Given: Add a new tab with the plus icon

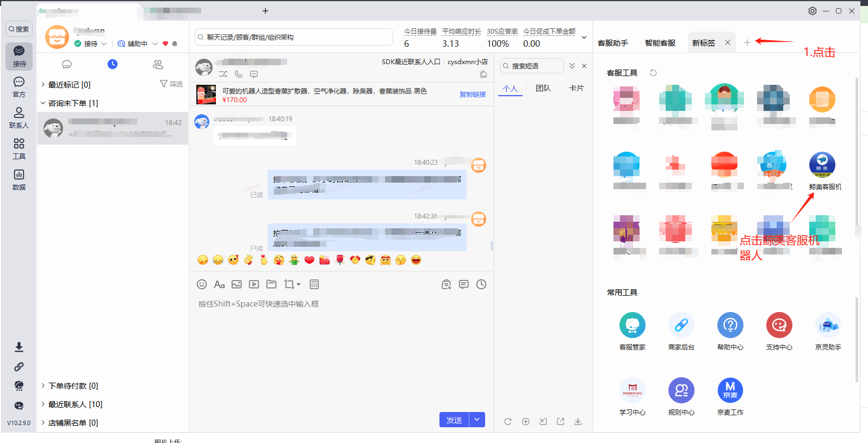Looking at the screenshot, I should pos(747,42).
